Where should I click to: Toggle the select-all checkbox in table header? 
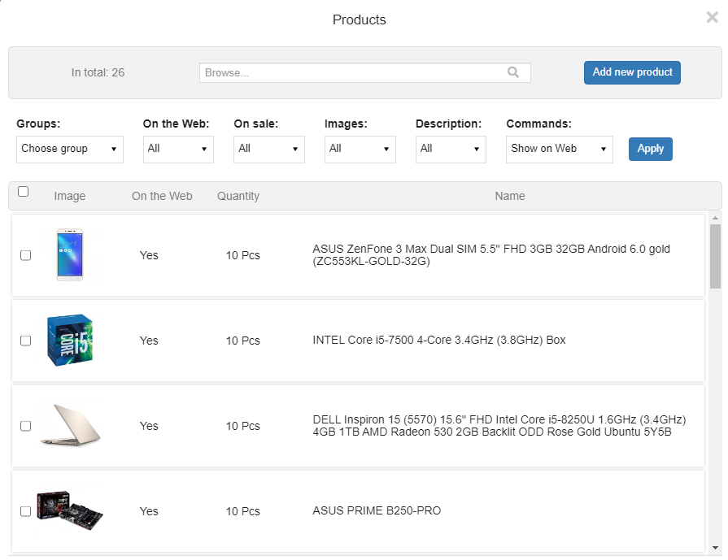(24, 191)
